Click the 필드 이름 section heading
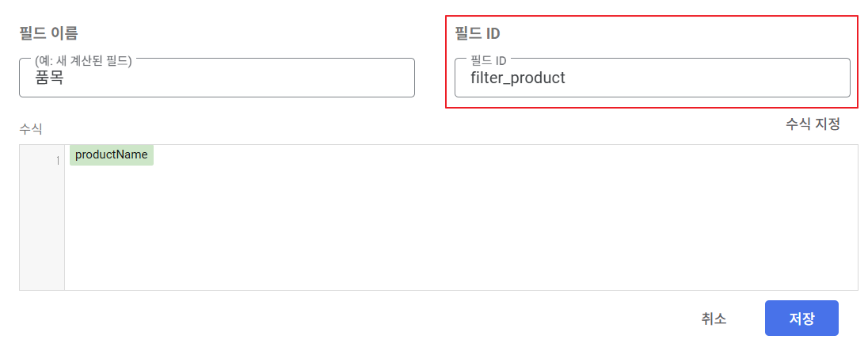 pos(48,33)
